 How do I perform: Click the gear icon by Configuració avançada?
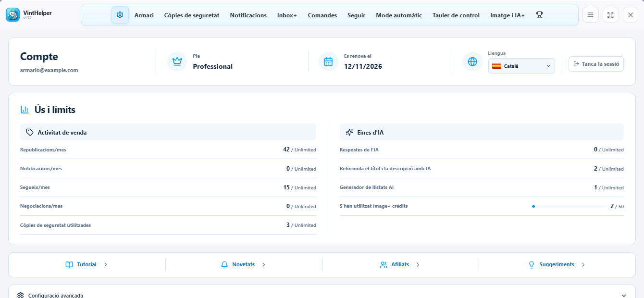[x=21, y=296]
